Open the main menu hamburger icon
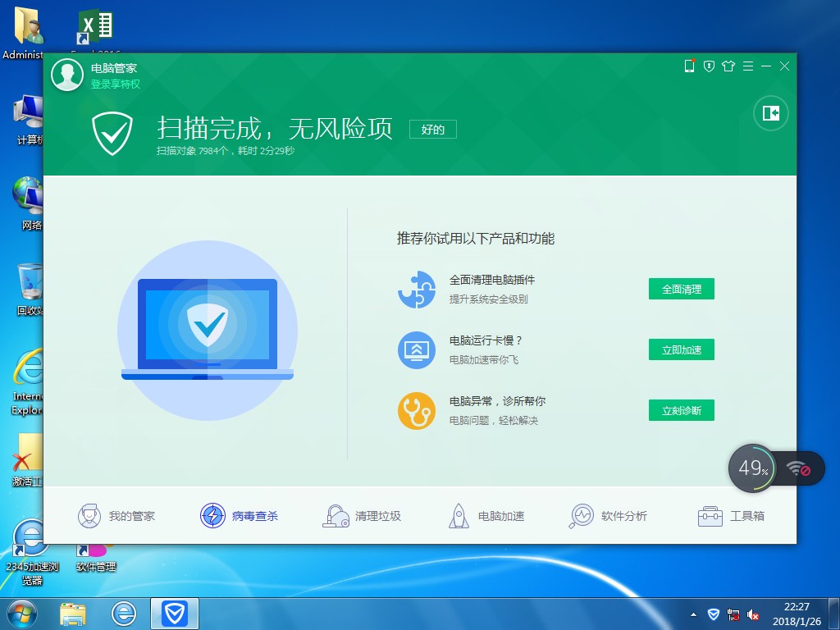Viewport: 840px width, 630px height. (x=748, y=66)
